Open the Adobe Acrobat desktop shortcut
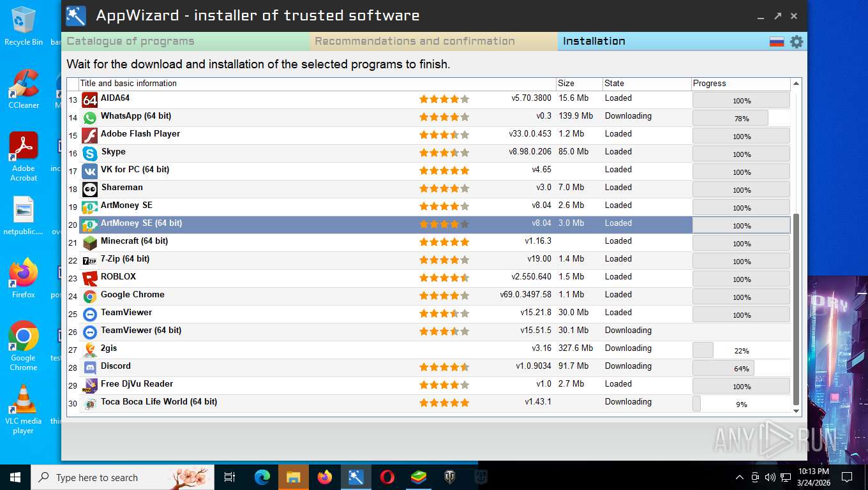Viewport: 868px width, 490px height. pos(24,157)
